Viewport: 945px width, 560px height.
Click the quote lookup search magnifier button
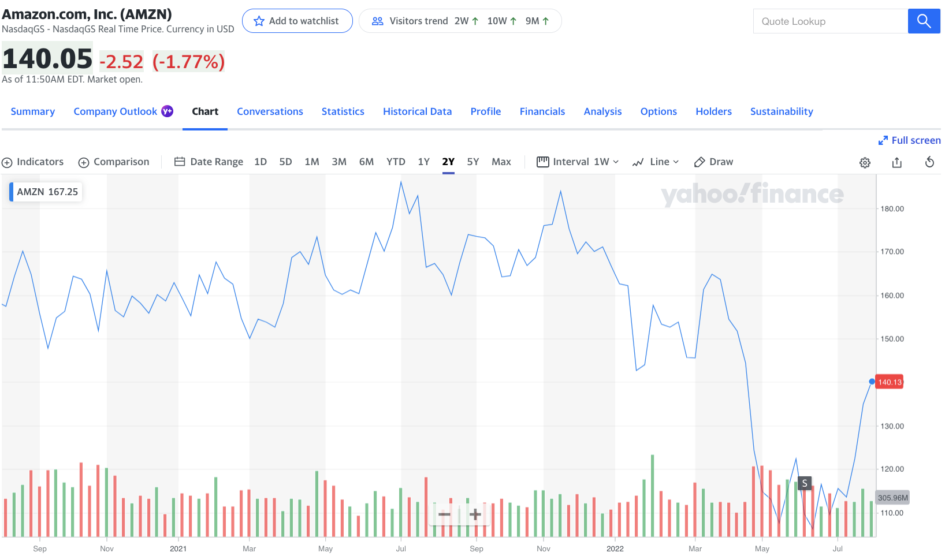click(x=924, y=21)
